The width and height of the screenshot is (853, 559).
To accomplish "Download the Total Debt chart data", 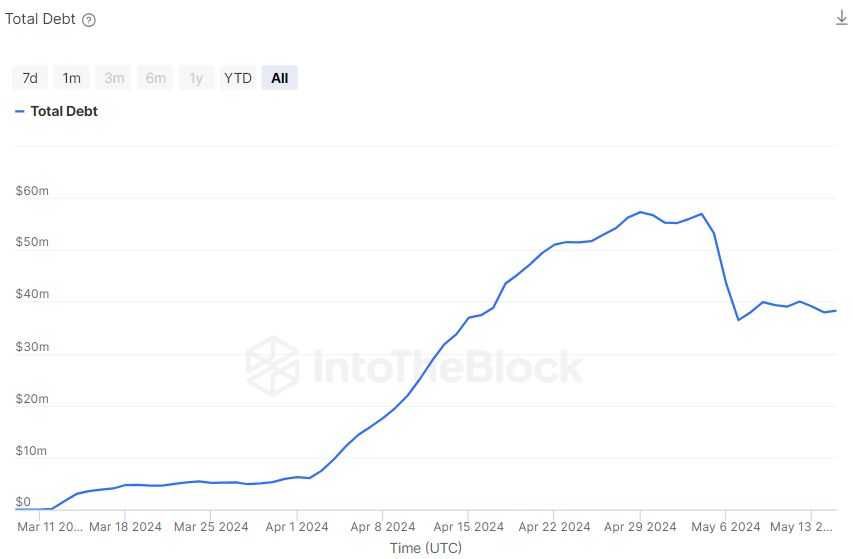I will coord(841,18).
